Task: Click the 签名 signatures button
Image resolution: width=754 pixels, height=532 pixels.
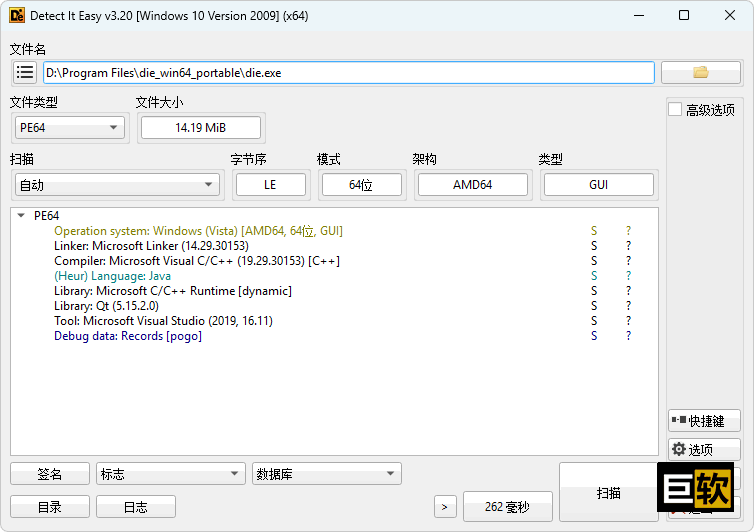Action: pyautogui.click(x=50, y=474)
